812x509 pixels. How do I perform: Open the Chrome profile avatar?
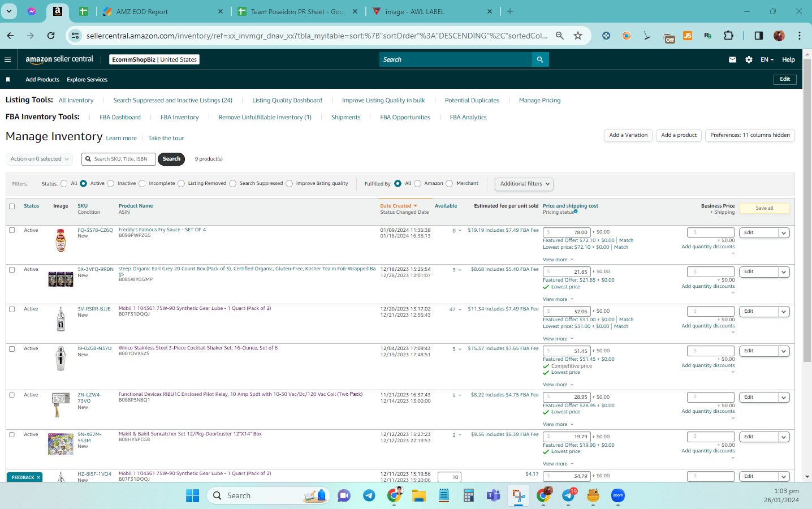(x=779, y=36)
